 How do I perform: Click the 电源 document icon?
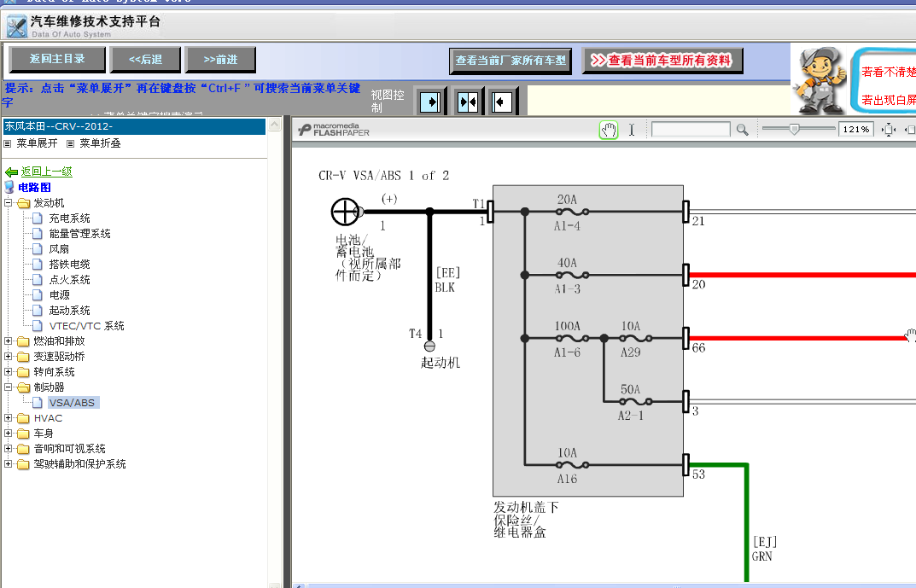click(x=38, y=295)
